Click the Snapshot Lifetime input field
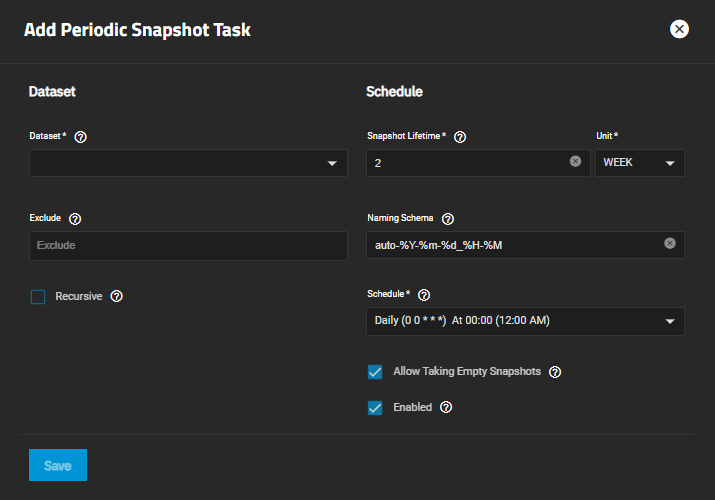This screenshot has width=715, height=500. (465, 163)
